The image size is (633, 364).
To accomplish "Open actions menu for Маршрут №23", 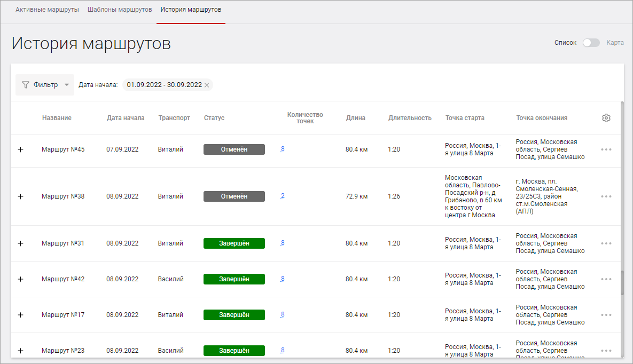I will [x=606, y=351].
